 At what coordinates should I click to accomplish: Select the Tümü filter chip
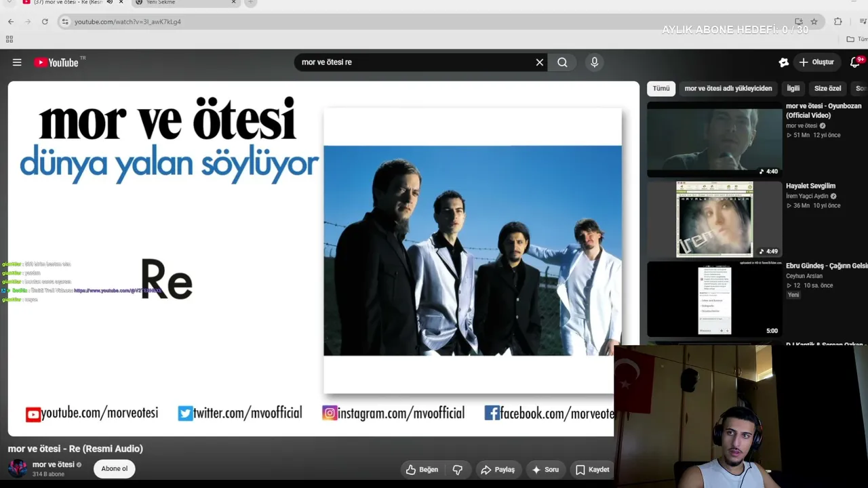[x=661, y=89]
